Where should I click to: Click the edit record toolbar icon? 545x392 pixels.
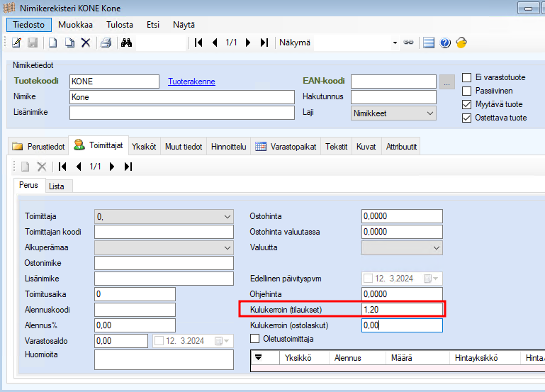(x=17, y=43)
